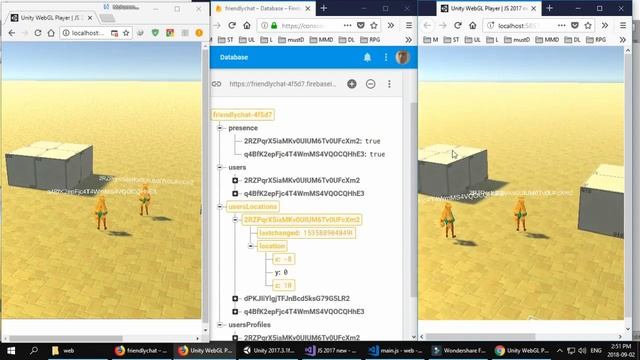Viewport: 640px width, 360px height.
Task: Reload the Firebase console page
Action: (232, 25)
